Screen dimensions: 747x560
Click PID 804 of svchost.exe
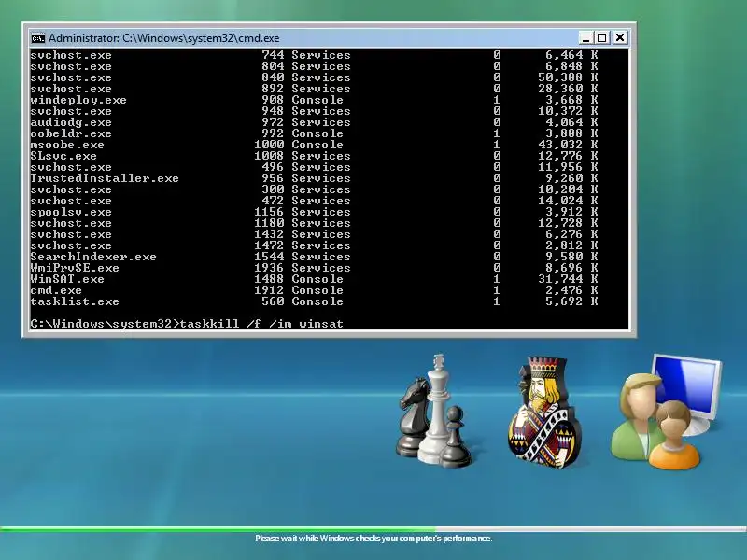coord(273,66)
